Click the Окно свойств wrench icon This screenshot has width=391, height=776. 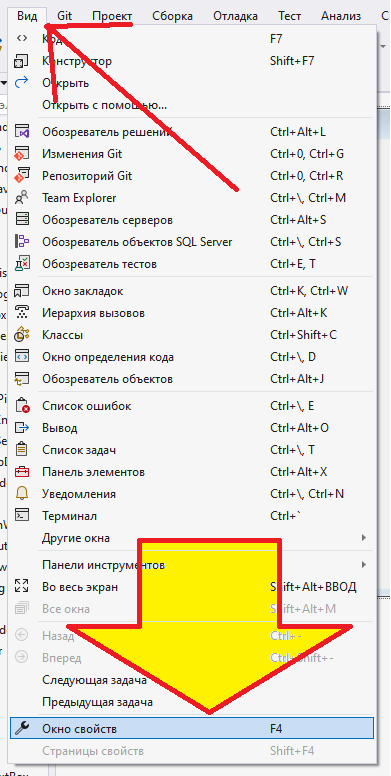22,728
